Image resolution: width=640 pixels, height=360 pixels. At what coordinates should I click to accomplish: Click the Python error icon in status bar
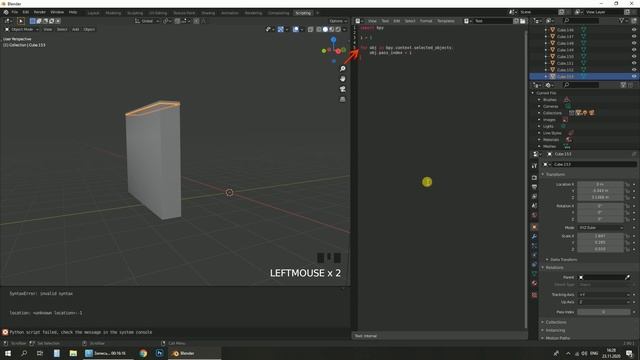pyautogui.click(x=5, y=332)
